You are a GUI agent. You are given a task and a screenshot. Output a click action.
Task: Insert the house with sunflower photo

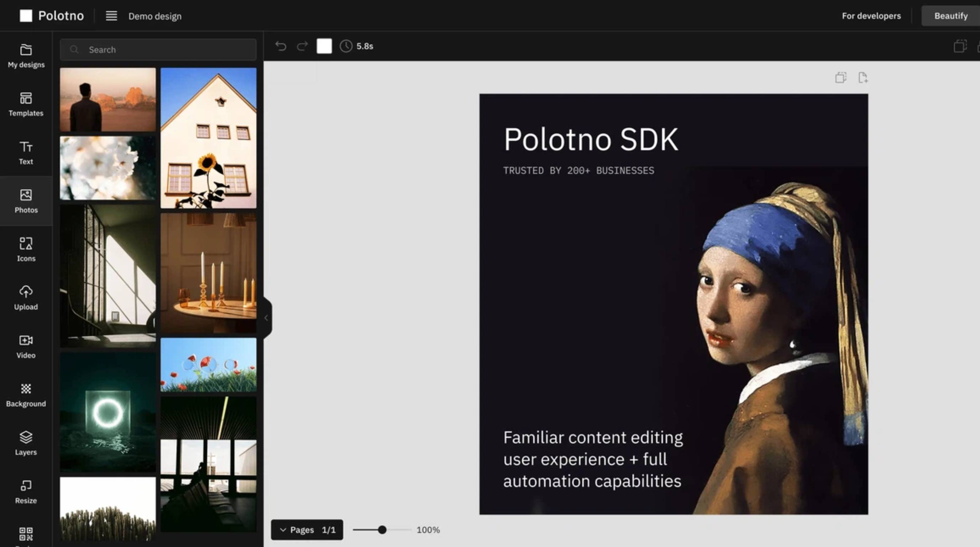208,138
